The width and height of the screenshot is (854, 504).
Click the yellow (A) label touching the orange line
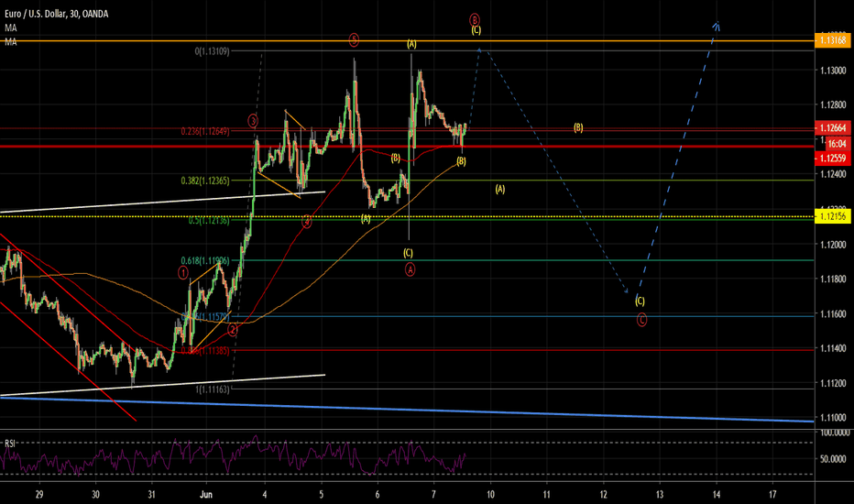(x=411, y=44)
